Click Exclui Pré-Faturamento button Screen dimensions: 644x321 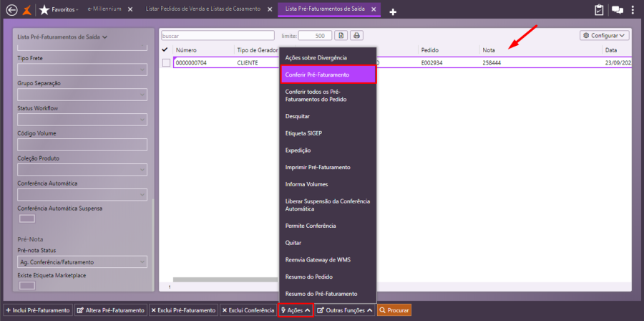[x=183, y=310]
